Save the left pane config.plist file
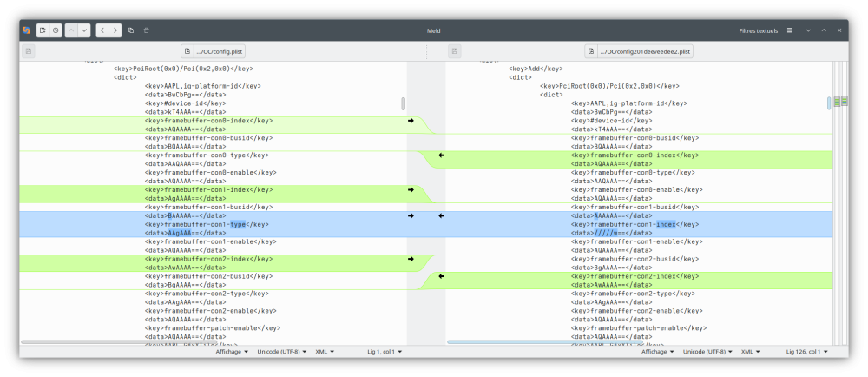The height and width of the screenshot is (377, 868). (29, 51)
